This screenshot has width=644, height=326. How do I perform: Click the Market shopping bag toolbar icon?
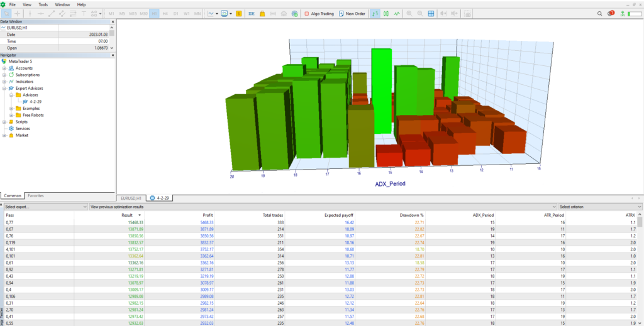(262, 13)
